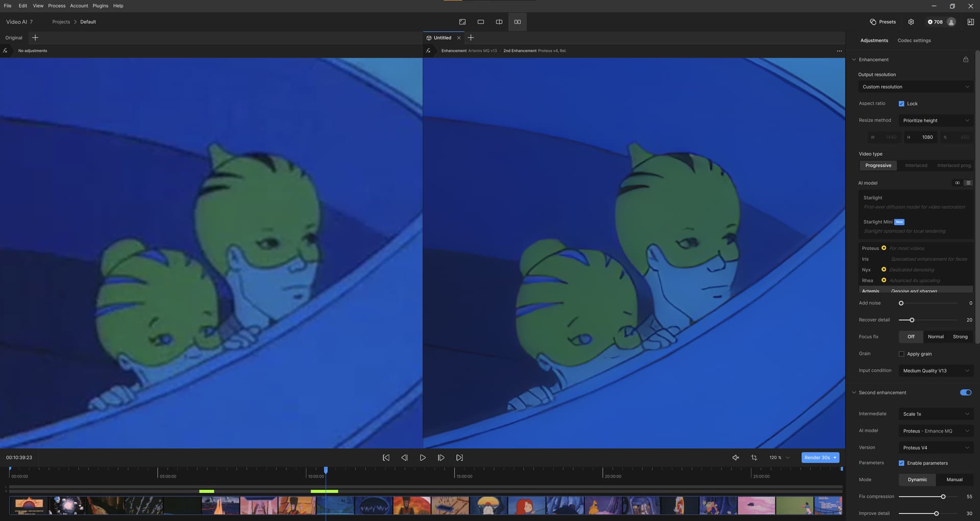Add a new preview tab next to Original
This screenshot has height=521, width=980.
pos(35,38)
